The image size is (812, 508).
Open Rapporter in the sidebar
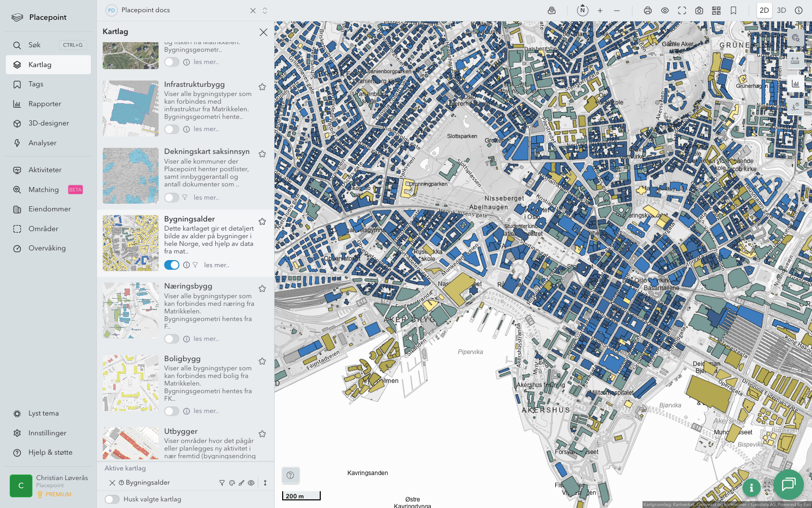point(45,104)
